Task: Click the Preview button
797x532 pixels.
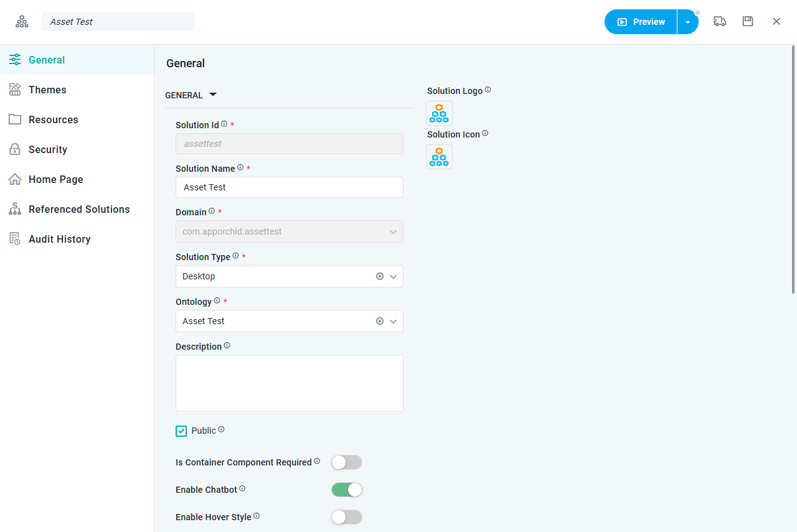Action: click(641, 22)
